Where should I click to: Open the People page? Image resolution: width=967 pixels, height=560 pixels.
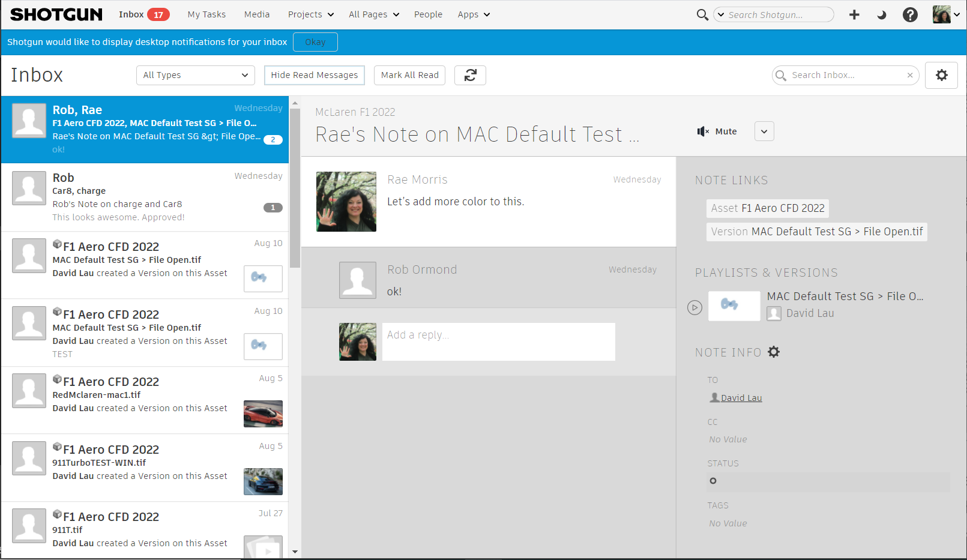(x=428, y=14)
